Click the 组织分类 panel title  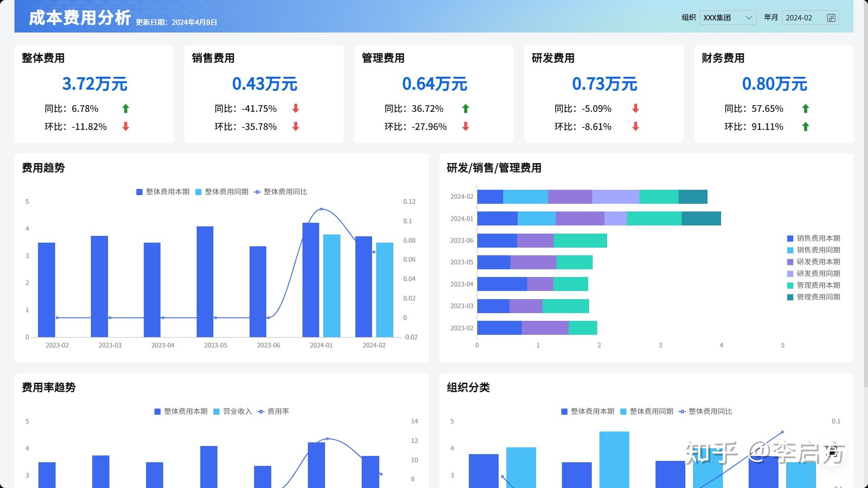point(468,388)
